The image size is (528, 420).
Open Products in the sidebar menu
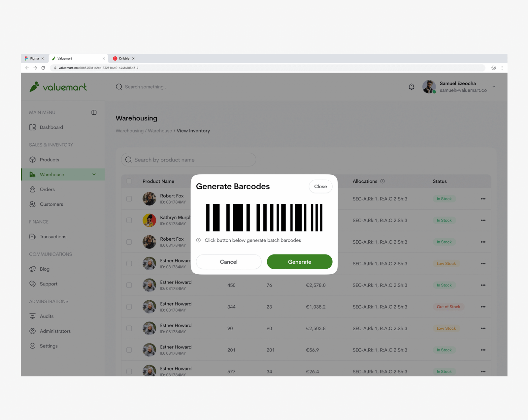[49, 160]
